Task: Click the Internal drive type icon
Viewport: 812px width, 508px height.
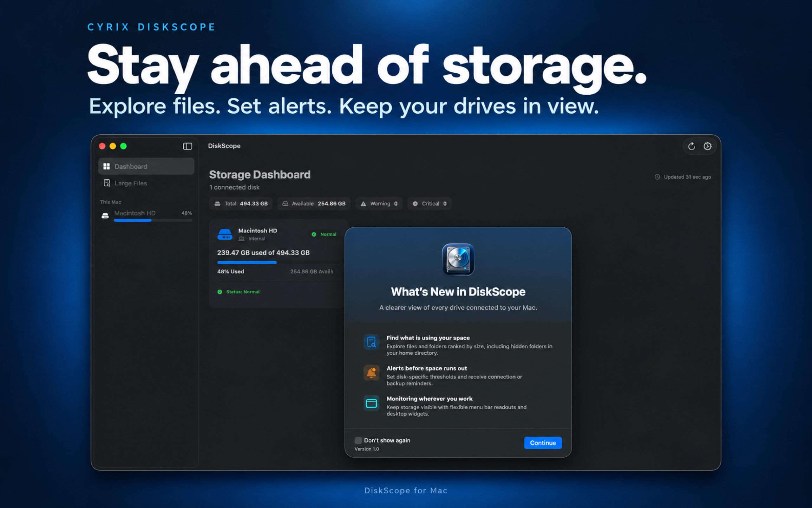Action: (242, 239)
